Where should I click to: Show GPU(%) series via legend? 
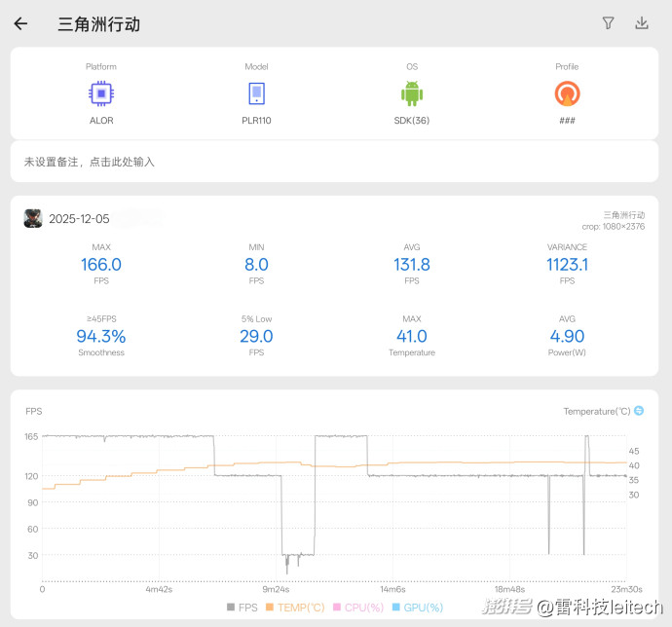pos(417,608)
